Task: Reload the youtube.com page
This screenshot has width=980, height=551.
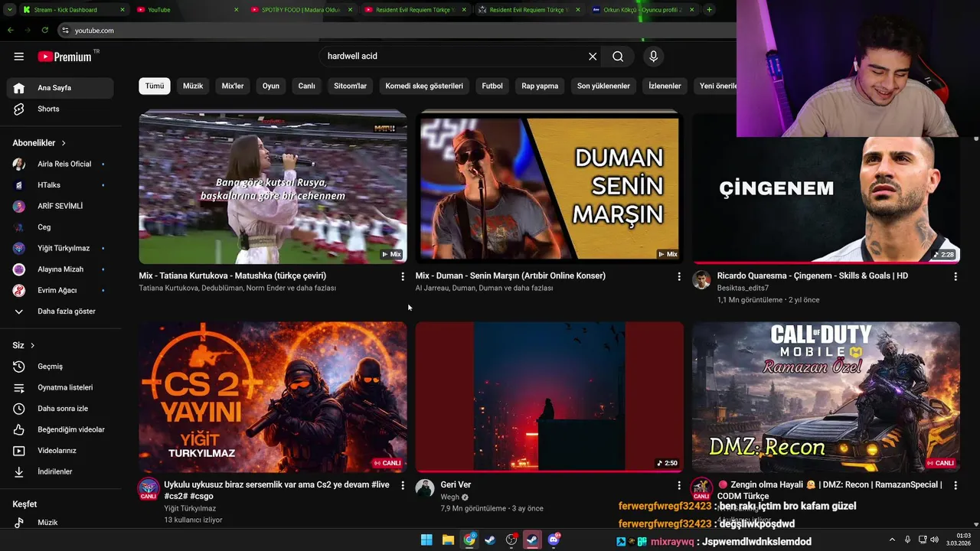Action: 45,30
